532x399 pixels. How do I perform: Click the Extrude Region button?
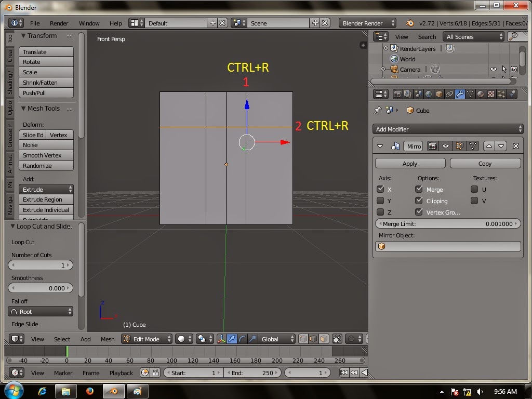pyautogui.click(x=46, y=199)
